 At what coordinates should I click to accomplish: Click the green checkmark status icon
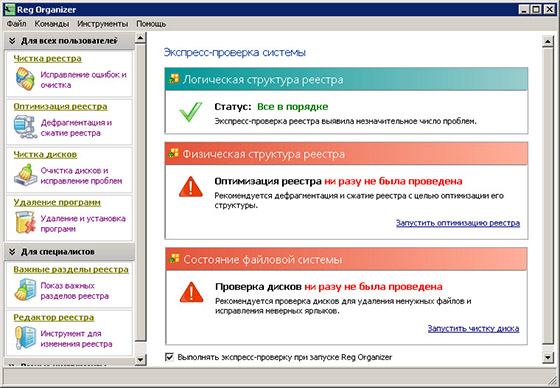click(x=190, y=112)
